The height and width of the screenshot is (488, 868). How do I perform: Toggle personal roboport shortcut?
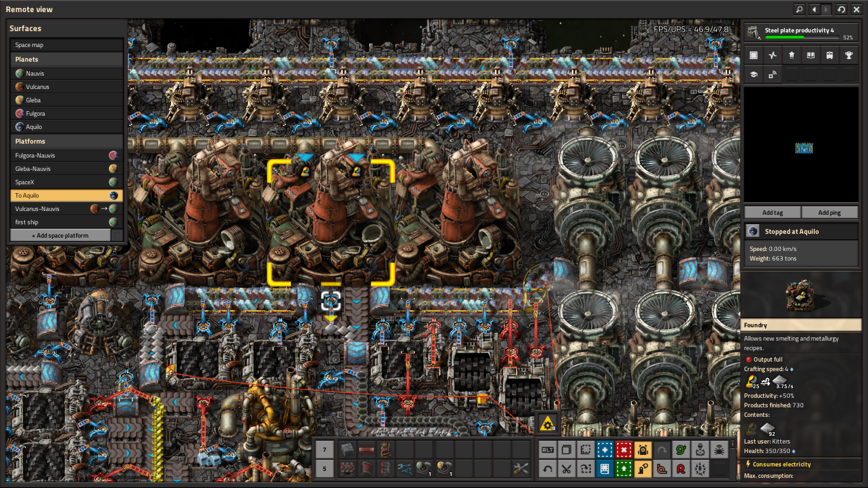point(643,450)
